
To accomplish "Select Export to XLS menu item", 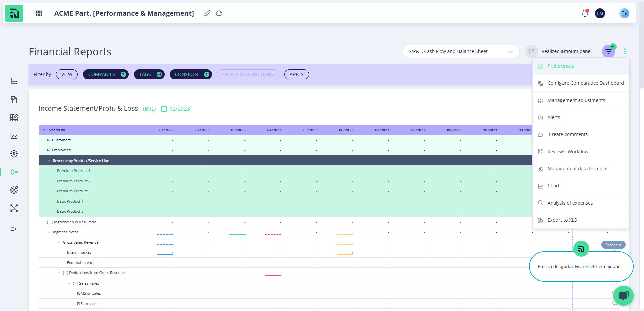I will [x=562, y=220].
